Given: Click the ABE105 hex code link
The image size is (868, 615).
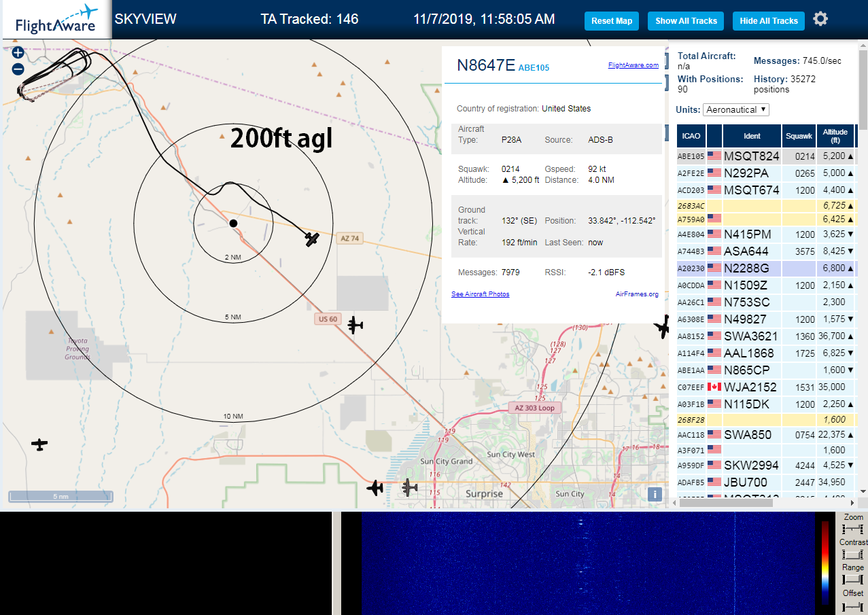Looking at the screenshot, I should [x=534, y=68].
